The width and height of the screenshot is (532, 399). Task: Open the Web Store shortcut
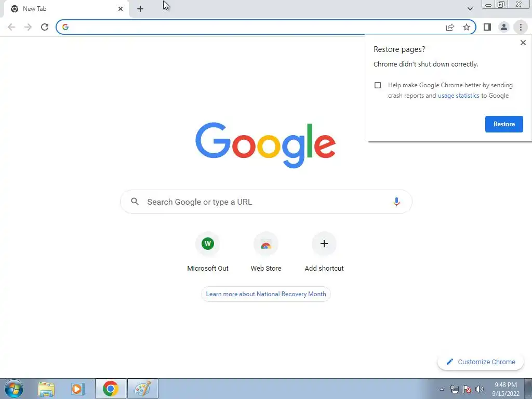tap(266, 252)
